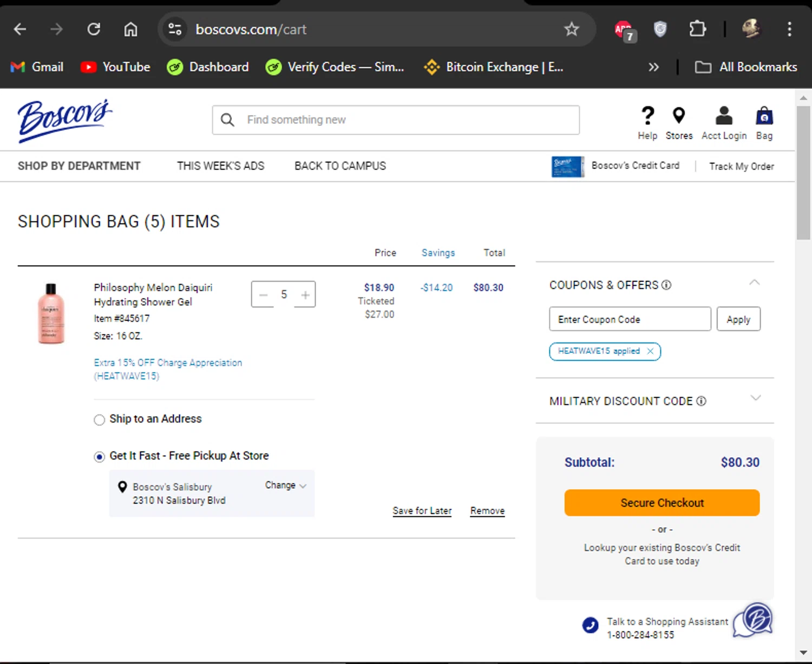Open Boscov's Credit Card link
The height and width of the screenshot is (664, 812).
tap(636, 166)
